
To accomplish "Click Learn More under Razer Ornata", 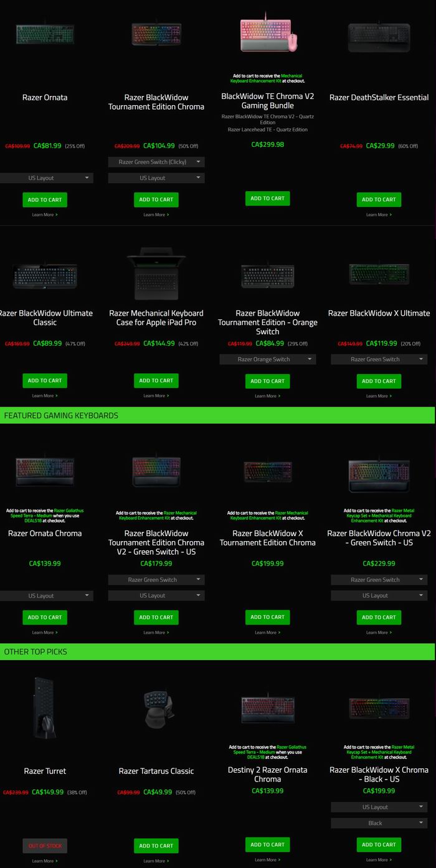I will click(x=45, y=215).
